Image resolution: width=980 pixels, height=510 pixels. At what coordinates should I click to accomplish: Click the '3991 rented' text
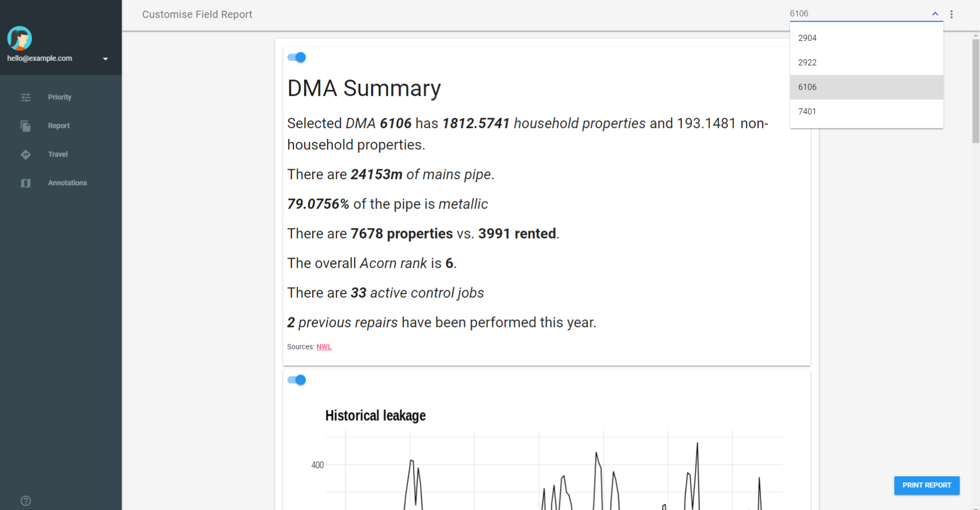[517, 234]
